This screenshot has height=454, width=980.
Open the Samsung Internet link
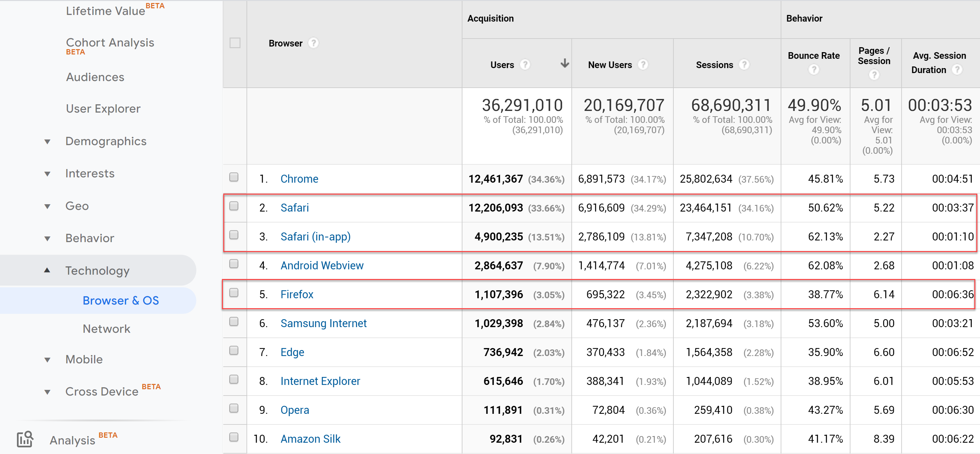tap(323, 323)
